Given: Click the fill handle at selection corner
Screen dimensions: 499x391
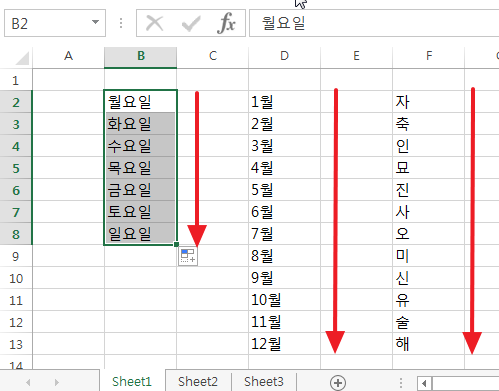Looking at the screenshot, I should coord(176,244).
